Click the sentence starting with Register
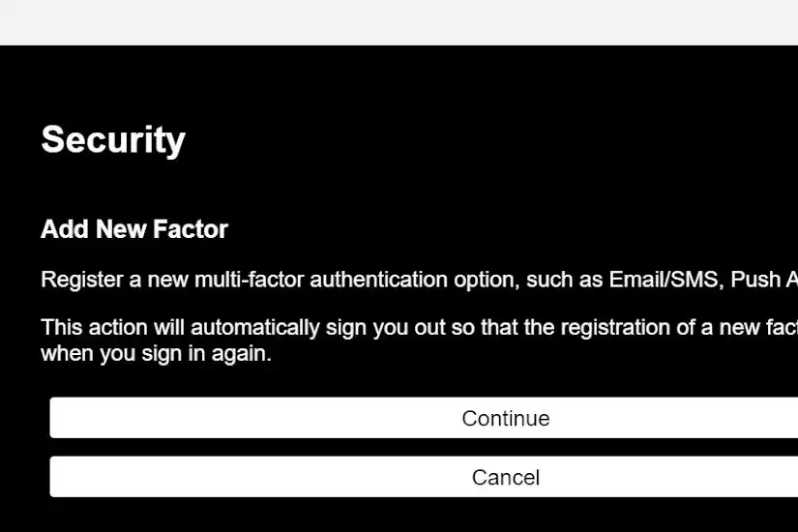Screen dimensions: 798x532 pyautogui.click(x=420, y=280)
